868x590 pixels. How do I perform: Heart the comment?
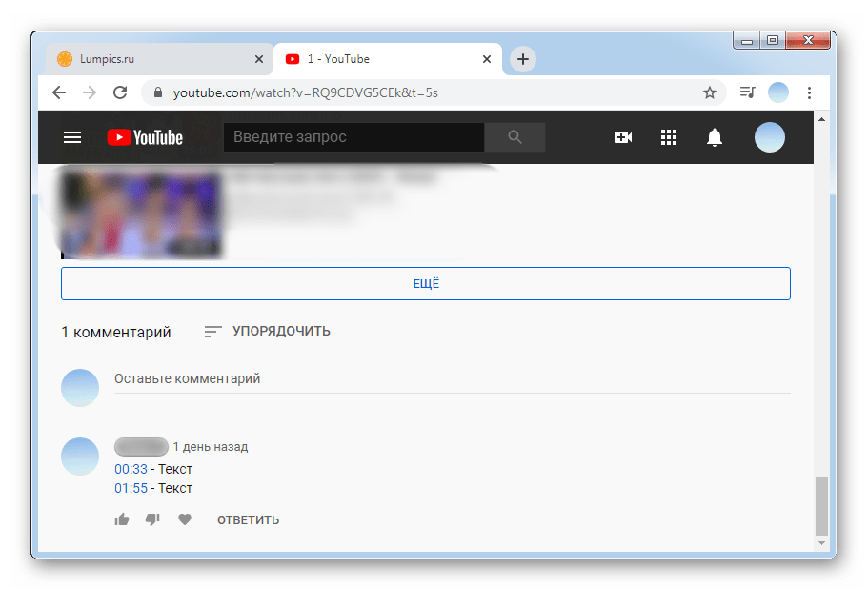[x=185, y=519]
